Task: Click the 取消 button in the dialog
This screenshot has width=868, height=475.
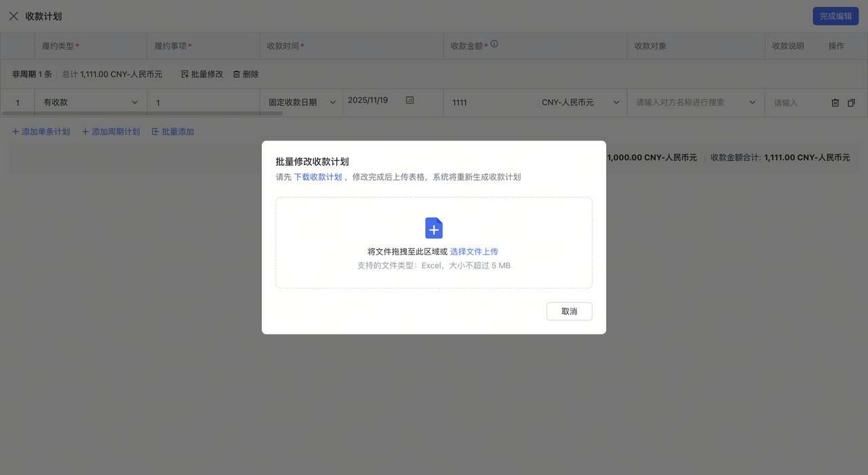Action: [x=569, y=311]
